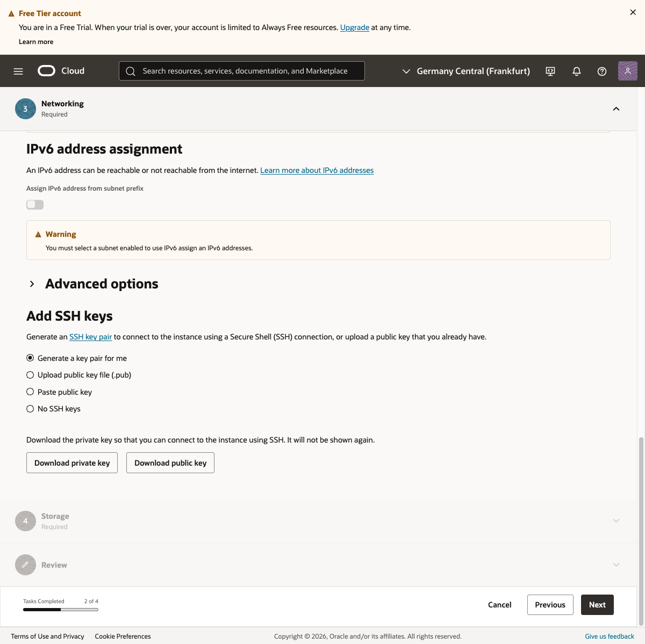
Task: Click the search magnifier icon
Action: pos(131,71)
